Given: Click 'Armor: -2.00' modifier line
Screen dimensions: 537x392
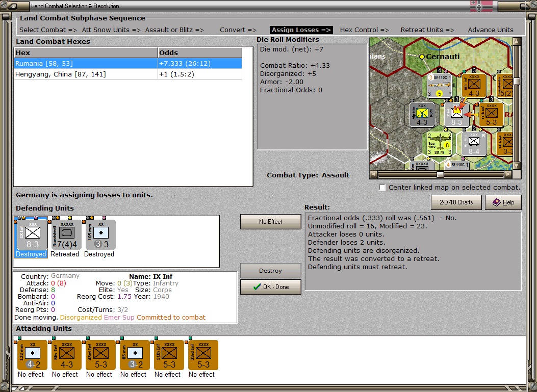Looking at the screenshot, I should (282, 82).
